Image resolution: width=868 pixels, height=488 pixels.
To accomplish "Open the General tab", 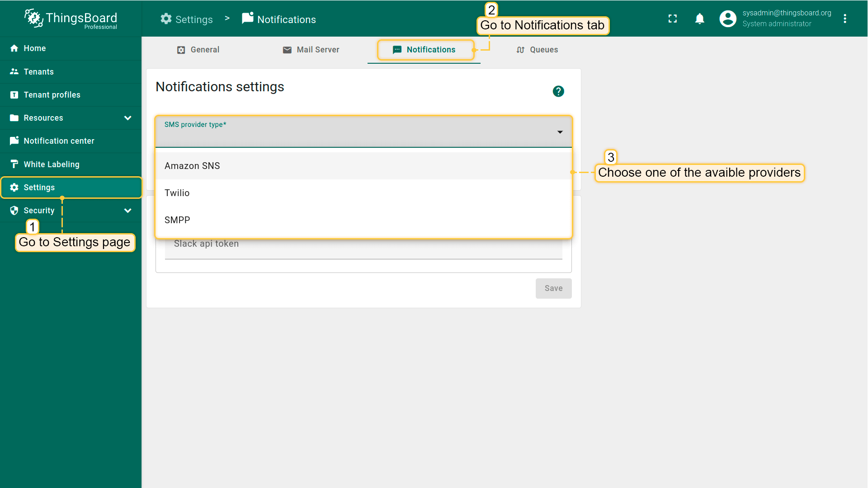I will tap(198, 50).
